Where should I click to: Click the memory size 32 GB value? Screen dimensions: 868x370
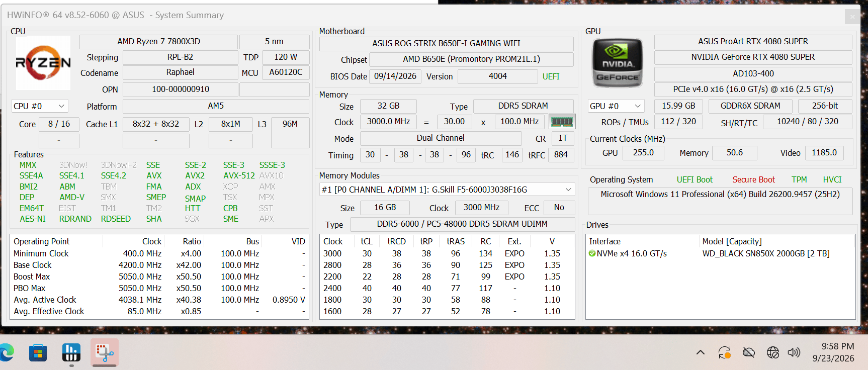[x=388, y=106]
